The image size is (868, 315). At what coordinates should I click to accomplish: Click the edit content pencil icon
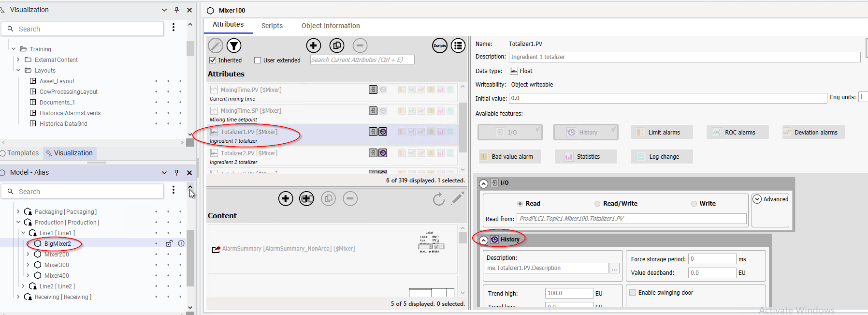[x=457, y=198]
